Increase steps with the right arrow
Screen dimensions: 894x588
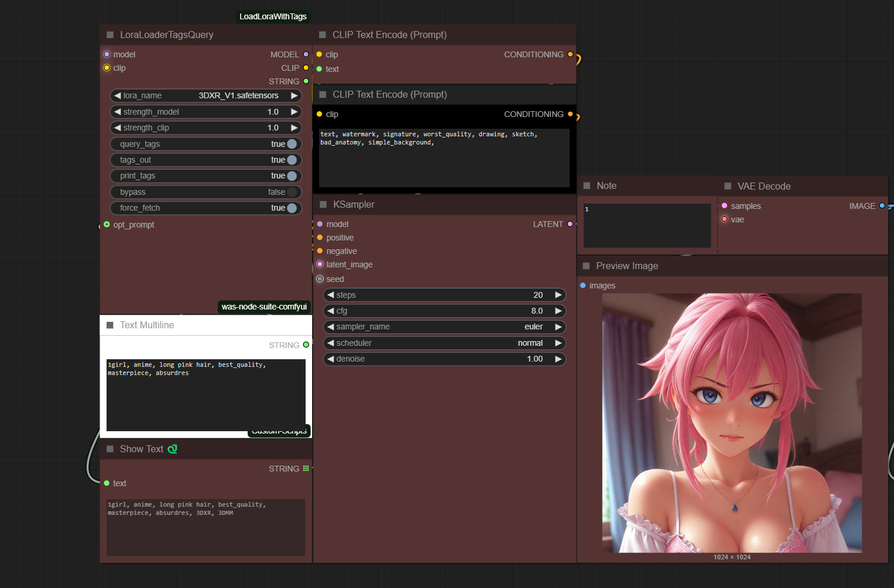(x=558, y=295)
